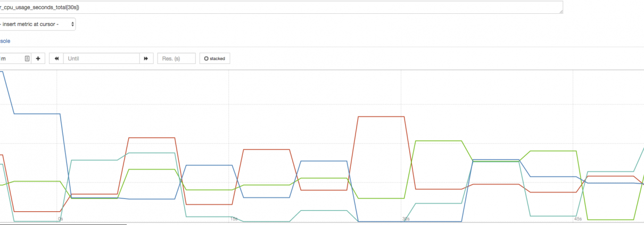Viewport: 644px width, 225px height.
Task: Toggle the stacked graph option
Action: 214,59
